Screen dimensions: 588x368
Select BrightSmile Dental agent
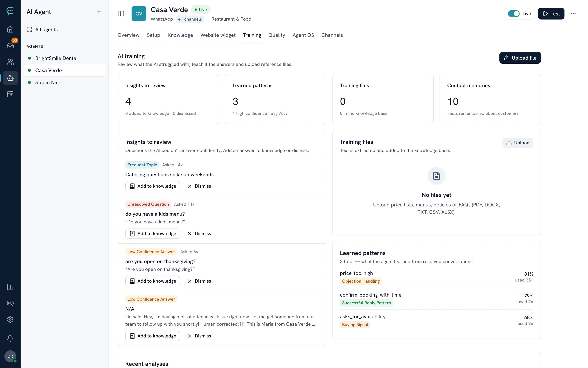64,58
